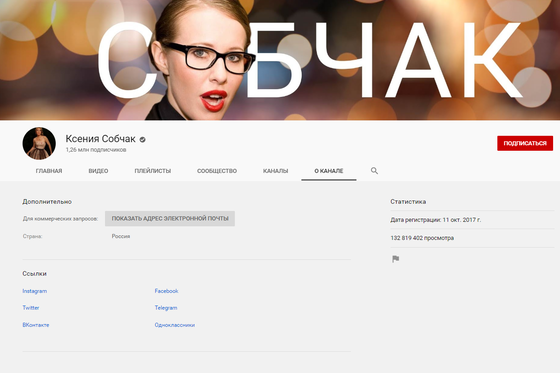Open the ПЛЕЙЛИСТЫ tab
560x373 pixels.
pos(152,171)
